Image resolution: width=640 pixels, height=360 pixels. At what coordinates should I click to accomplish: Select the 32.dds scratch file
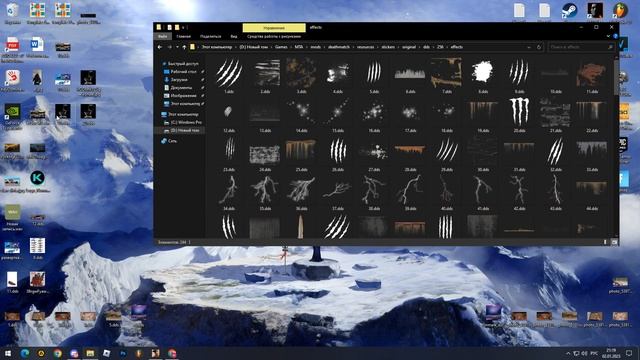(556, 151)
